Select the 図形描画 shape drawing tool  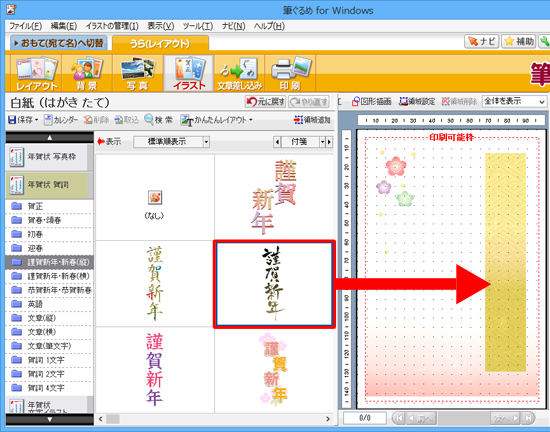pyautogui.click(x=371, y=101)
